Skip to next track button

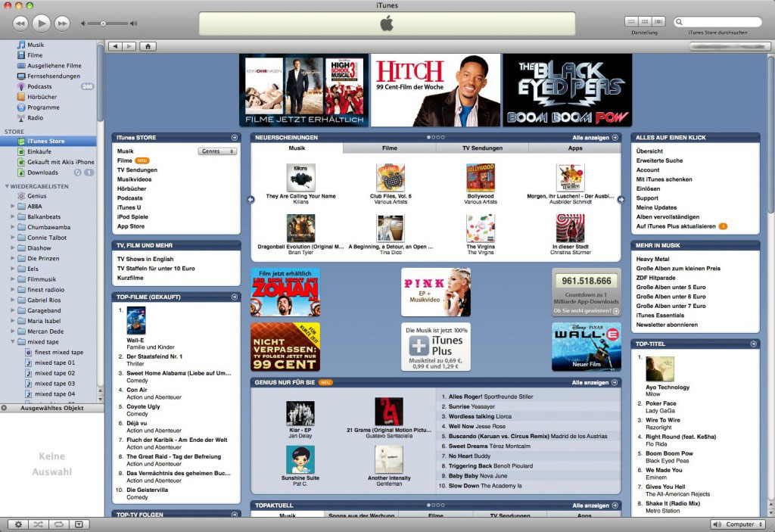coord(62,23)
